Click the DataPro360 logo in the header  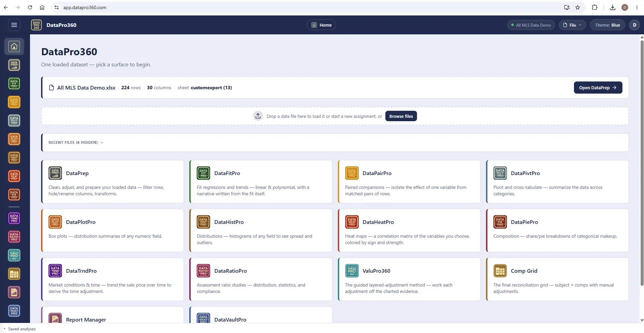tap(36, 25)
